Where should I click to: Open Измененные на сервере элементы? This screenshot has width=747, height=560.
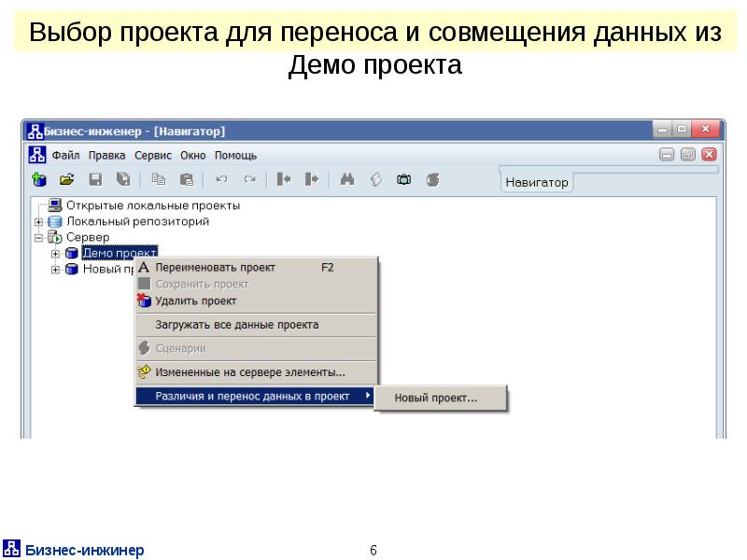249,371
